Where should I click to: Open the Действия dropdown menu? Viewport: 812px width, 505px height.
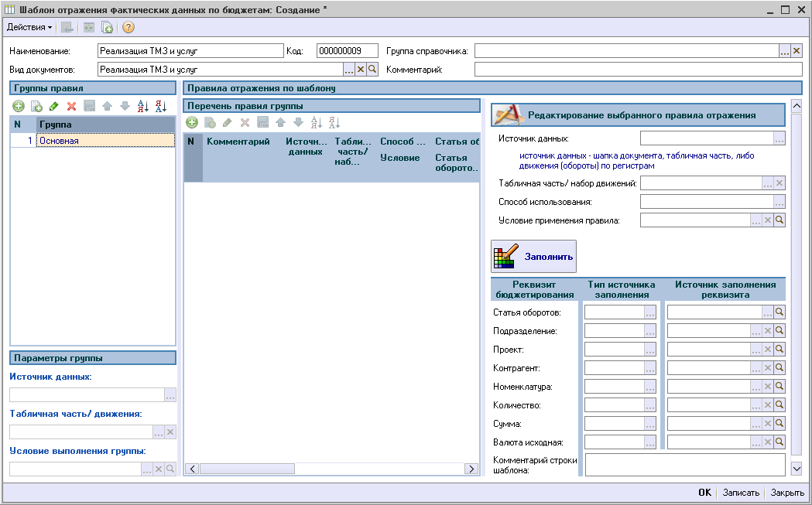tap(29, 27)
